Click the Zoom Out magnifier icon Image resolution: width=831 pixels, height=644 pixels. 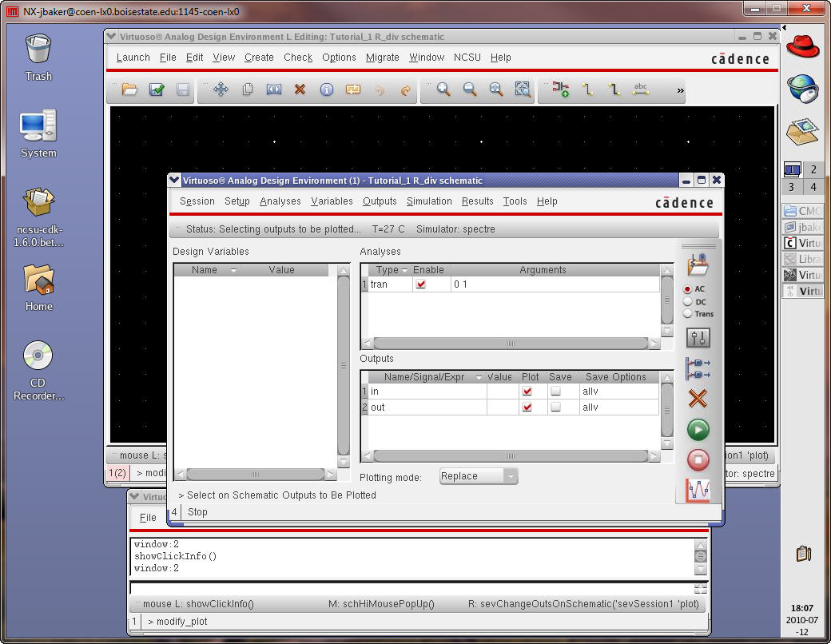click(470, 89)
